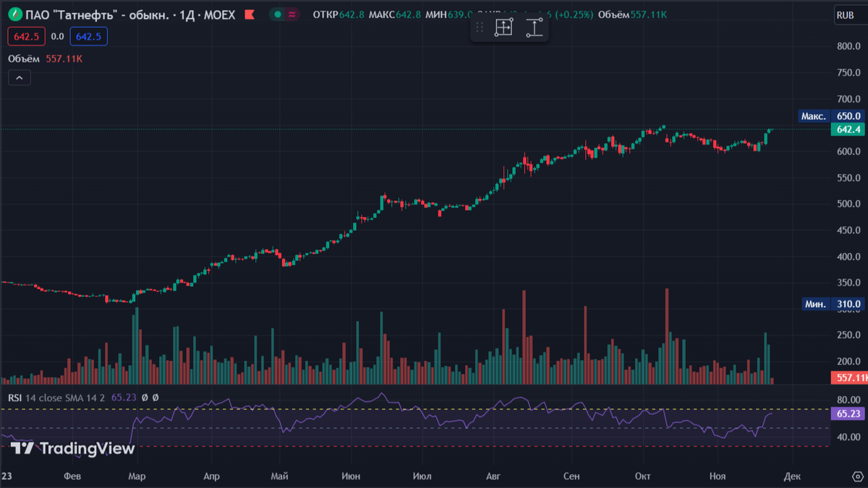868x488 pixels.
Task: Open the TradingView logo link
Action: click(73, 449)
